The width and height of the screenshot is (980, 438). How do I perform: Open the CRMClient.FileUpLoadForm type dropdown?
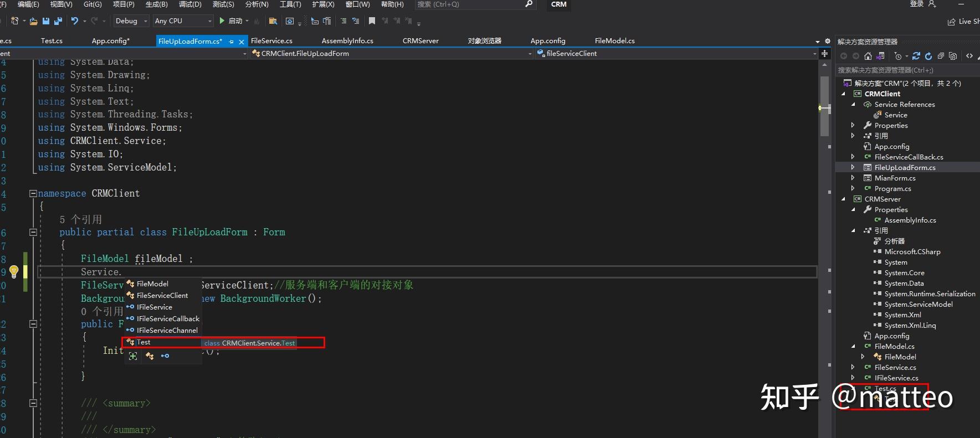point(392,54)
